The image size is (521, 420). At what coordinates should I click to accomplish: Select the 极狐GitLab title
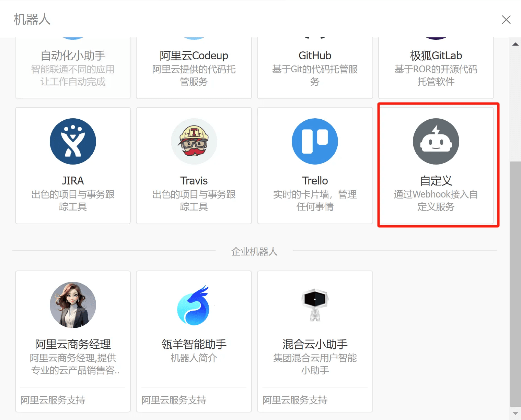click(436, 56)
